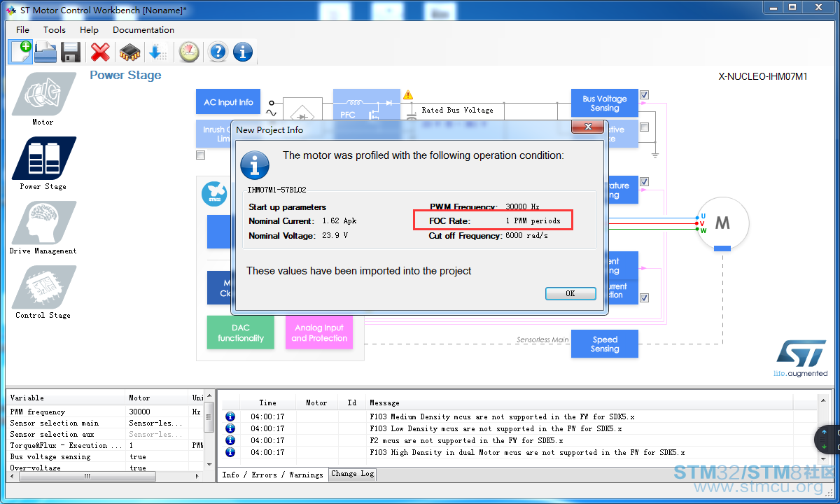Confirm dialog with OK button
Screen dimensions: 840x504
(570, 294)
